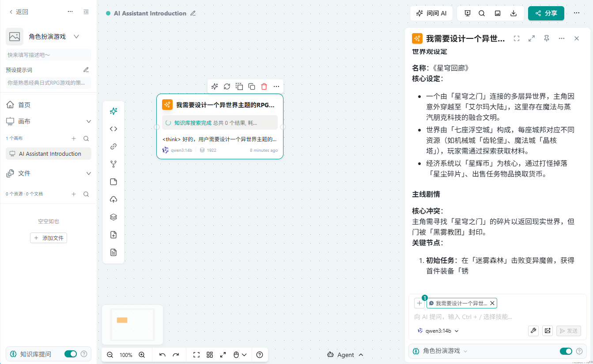Redo canvas action
The height and width of the screenshot is (364, 593).
pyautogui.click(x=176, y=355)
